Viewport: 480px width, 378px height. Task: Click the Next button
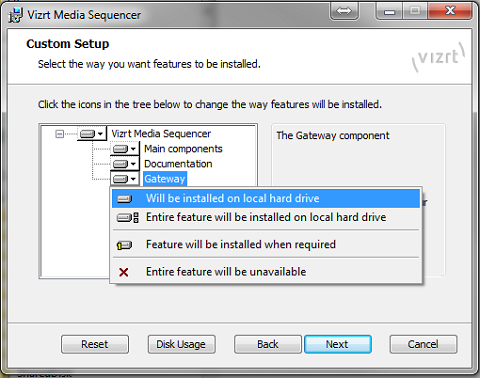pos(338,344)
